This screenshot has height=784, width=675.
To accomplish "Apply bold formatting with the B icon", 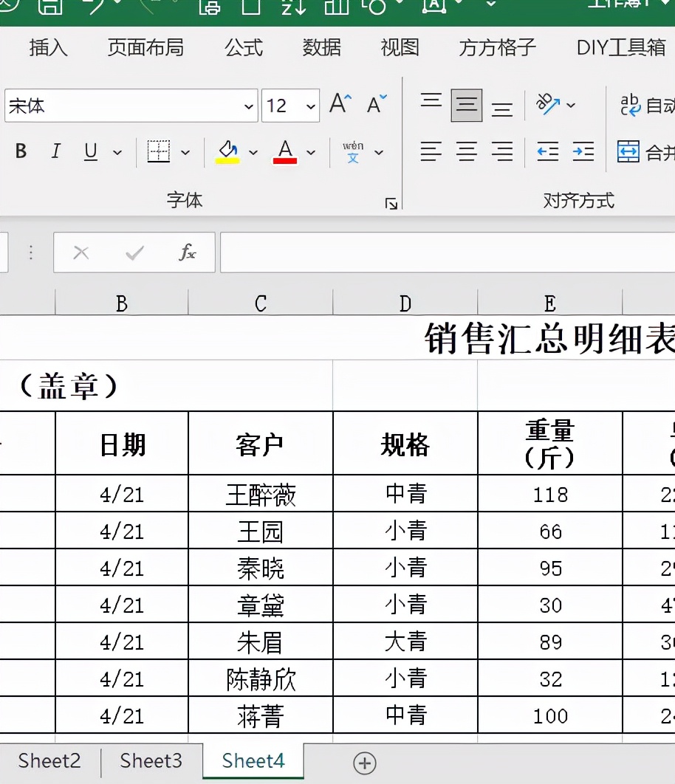I will (x=20, y=151).
